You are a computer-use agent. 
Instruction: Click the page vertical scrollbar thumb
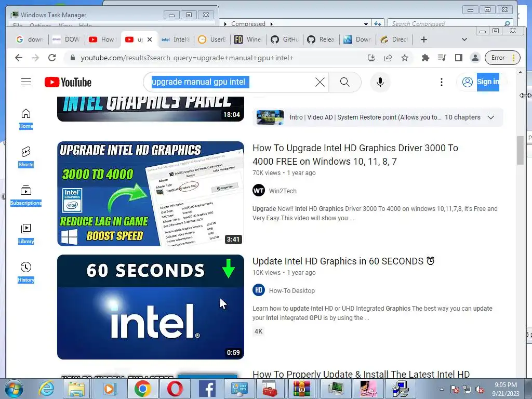click(520, 150)
